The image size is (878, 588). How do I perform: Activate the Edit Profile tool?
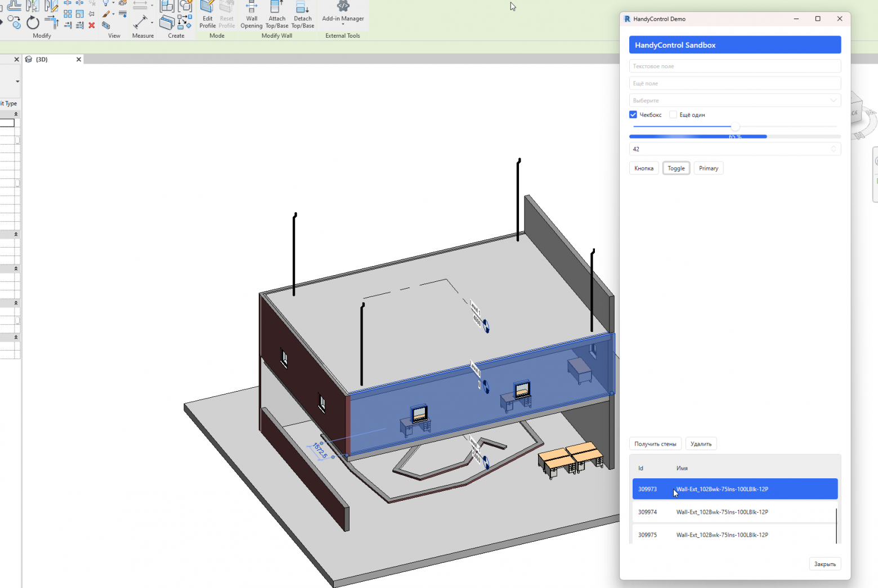point(207,15)
